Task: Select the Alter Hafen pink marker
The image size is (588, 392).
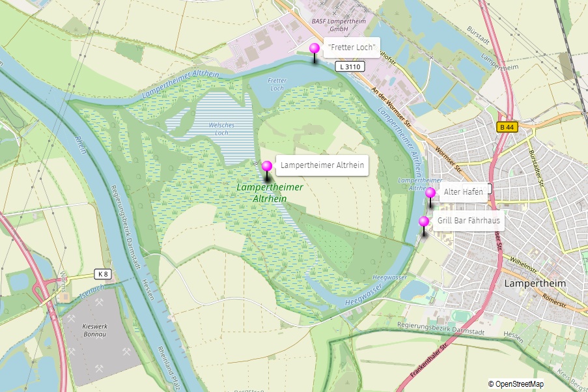Action: pos(430,193)
